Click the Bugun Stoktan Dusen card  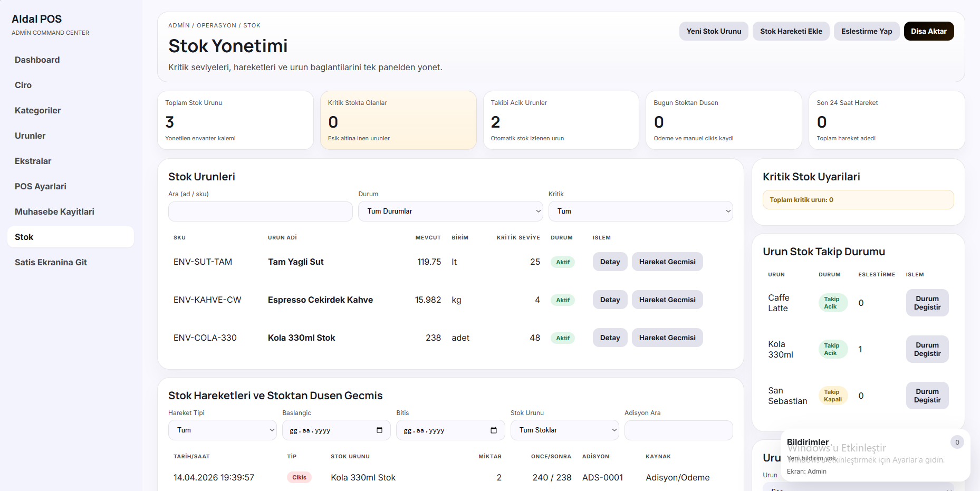724,120
